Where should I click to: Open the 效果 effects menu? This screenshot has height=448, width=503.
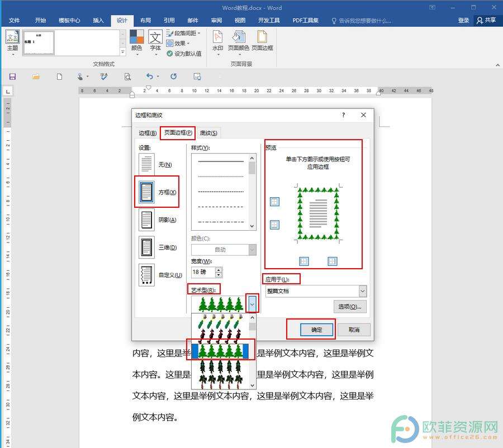178,44
